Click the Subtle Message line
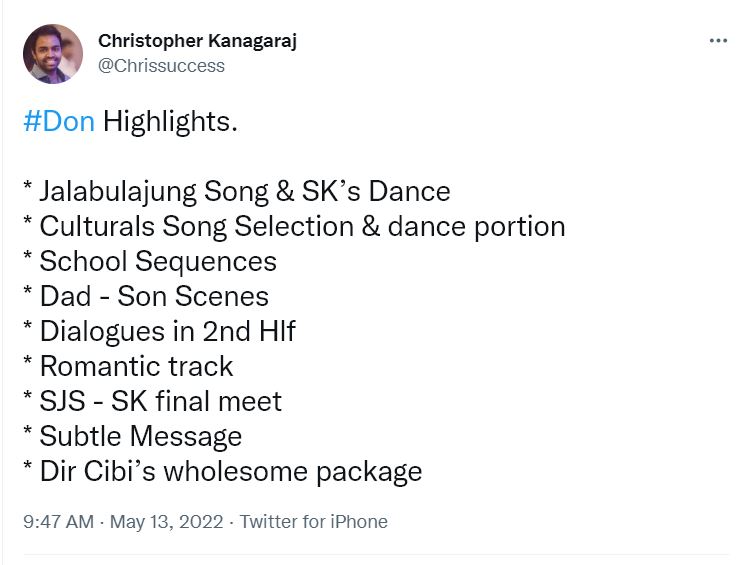 (x=140, y=436)
